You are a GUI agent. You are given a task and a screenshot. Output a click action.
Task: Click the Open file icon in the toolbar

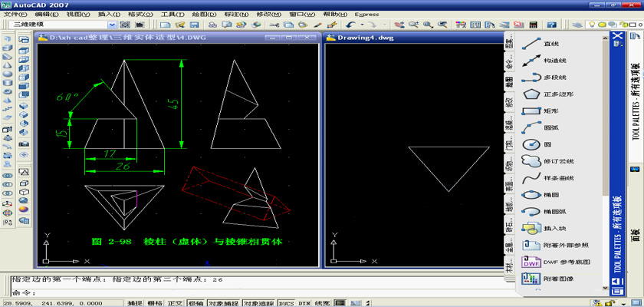coord(179,25)
